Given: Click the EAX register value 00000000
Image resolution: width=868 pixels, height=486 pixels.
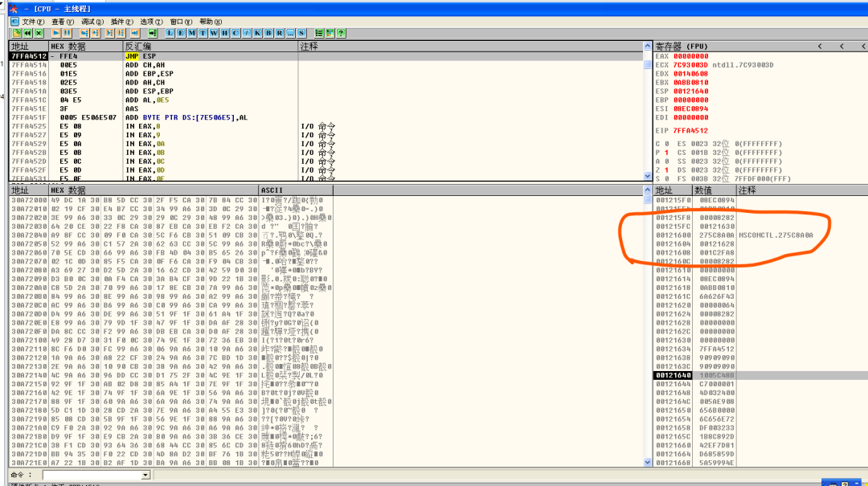Looking at the screenshot, I should [x=691, y=56].
